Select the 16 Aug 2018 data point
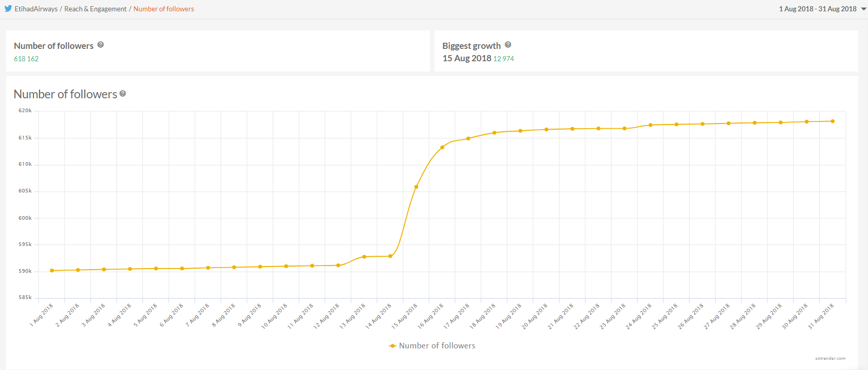868x370 pixels. tap(442, 147)
